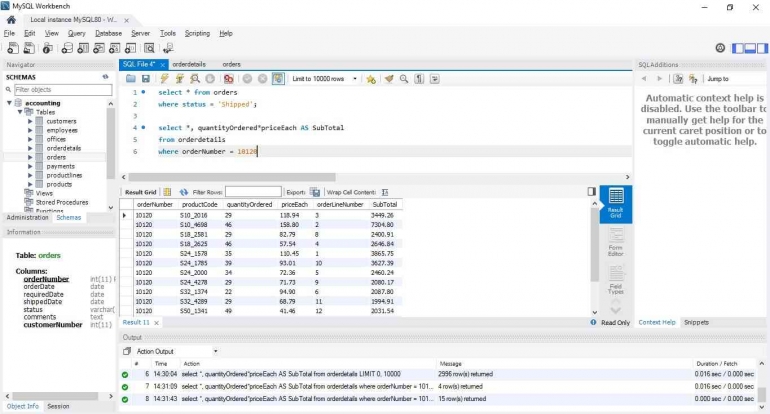Click the Home screen icon
This screenshot has height=414, width=770.
point(11,20)
